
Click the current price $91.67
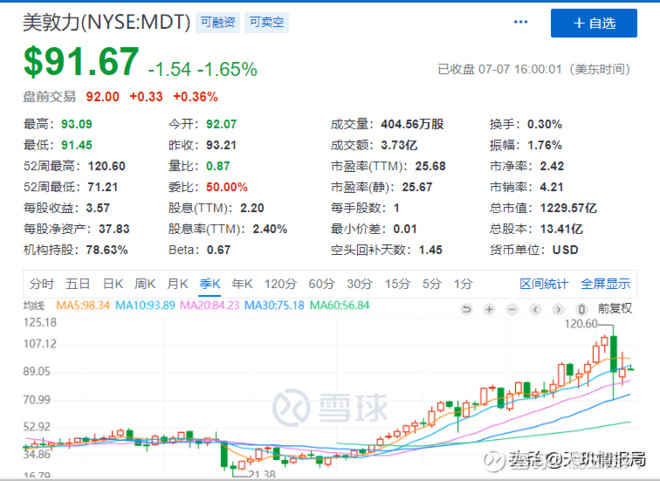[x=81, y=62]
